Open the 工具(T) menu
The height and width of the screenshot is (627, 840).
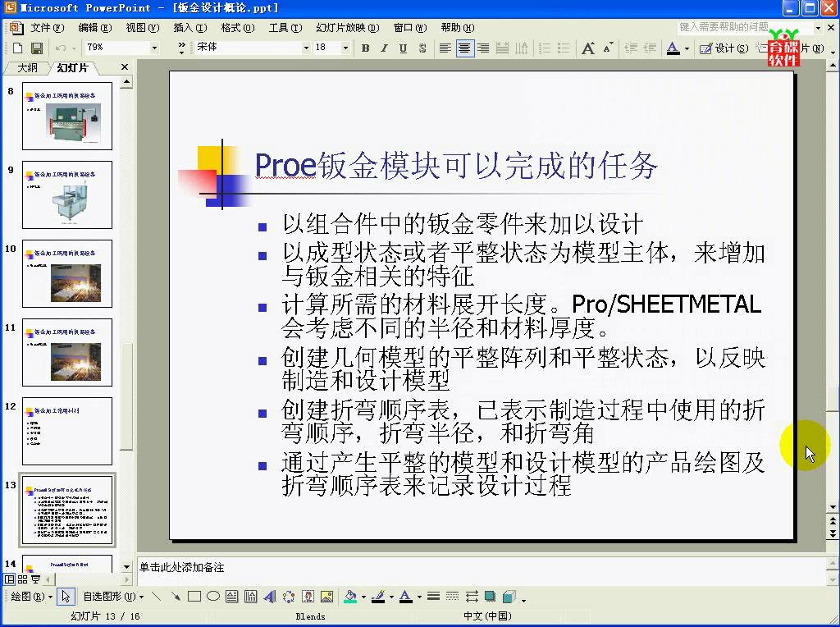285,27
